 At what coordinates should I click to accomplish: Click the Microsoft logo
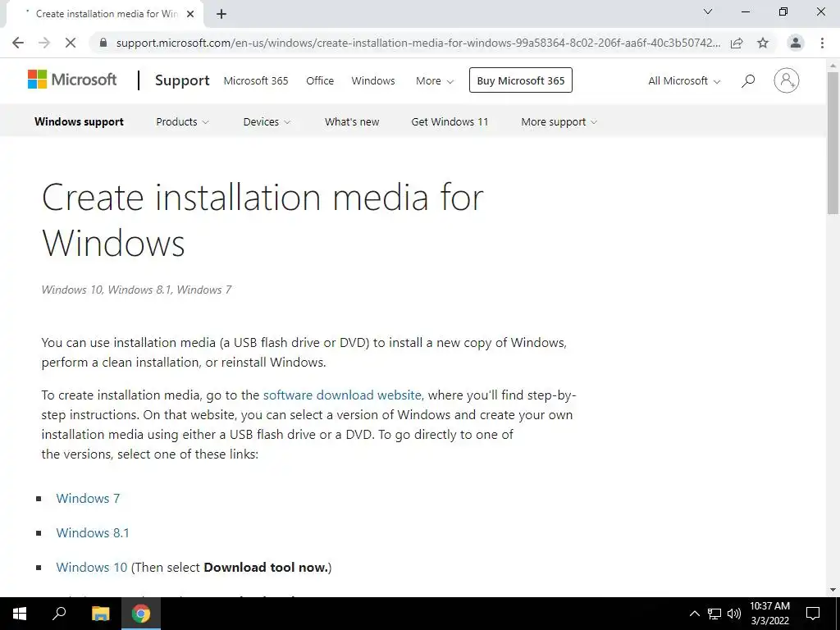coord(72,80)
